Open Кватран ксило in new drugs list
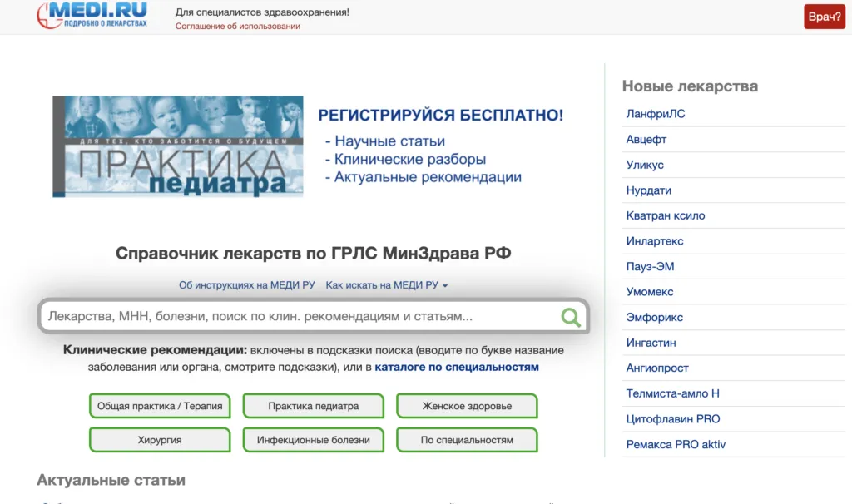Screen dimensions: 852x504 tap(665, 215)
